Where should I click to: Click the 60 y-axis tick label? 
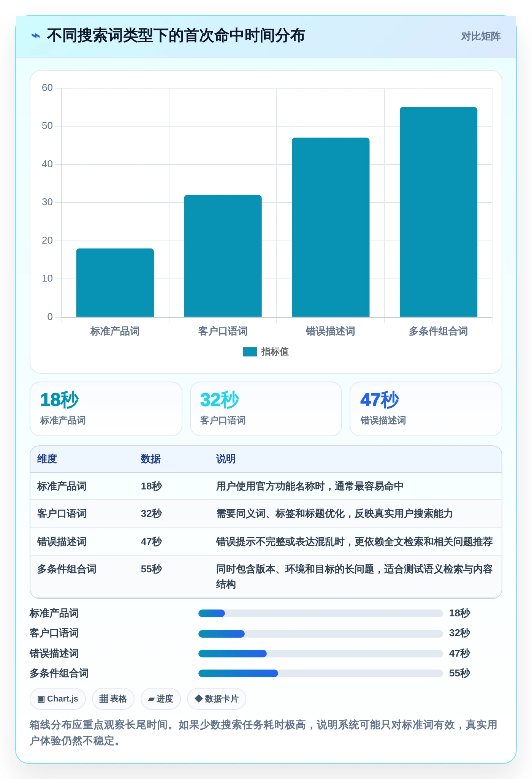(47, 88)
